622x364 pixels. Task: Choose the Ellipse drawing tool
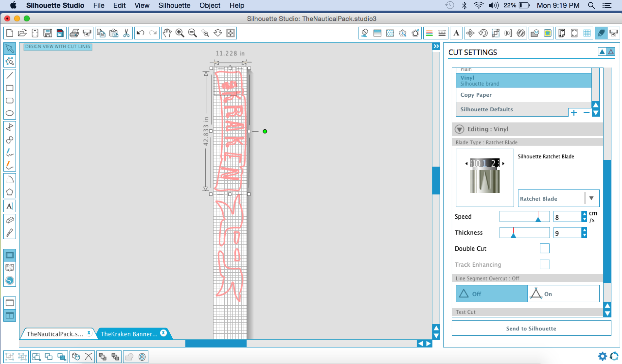[9, 113]
